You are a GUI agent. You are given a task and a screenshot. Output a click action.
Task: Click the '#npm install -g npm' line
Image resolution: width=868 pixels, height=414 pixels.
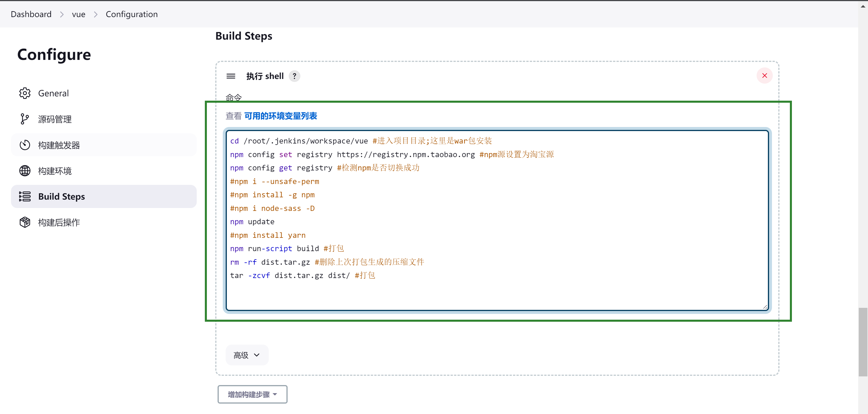(272, 195)
